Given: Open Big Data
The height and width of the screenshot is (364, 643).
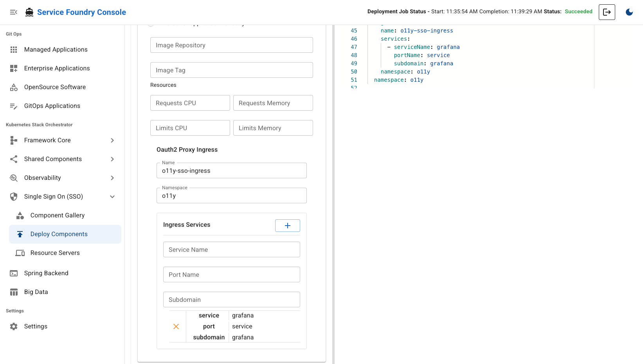Looking at the screenshot, I should coord(36,292).
